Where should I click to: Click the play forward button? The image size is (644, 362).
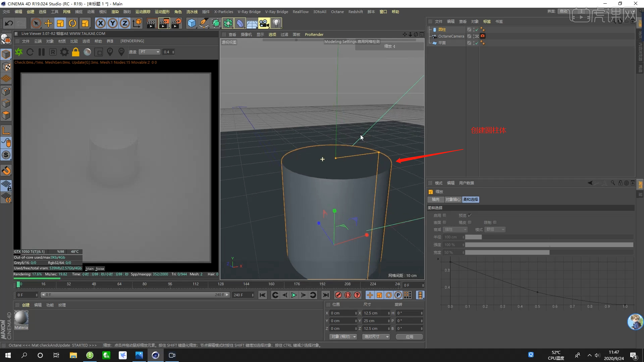[x=294, y=295]
